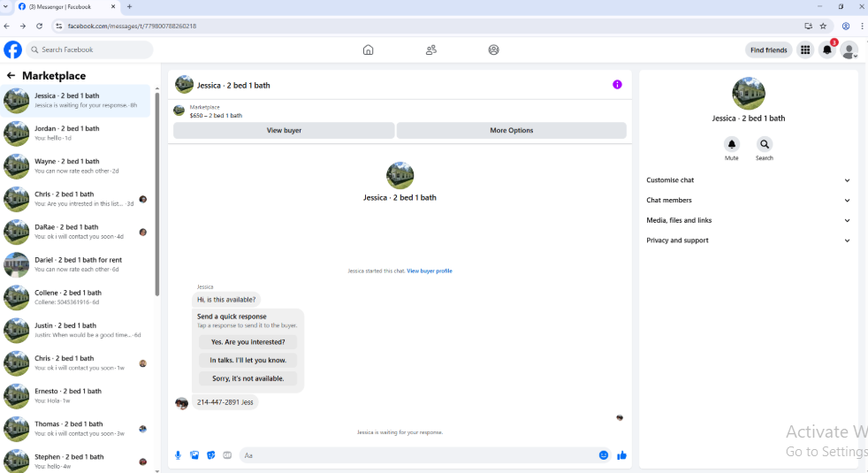Click the message text input field
This screenshot has height=473, width=868.
point(418,455)
